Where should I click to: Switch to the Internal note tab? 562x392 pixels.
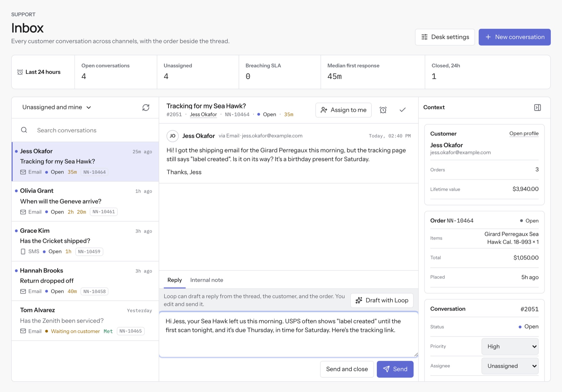[207, 280]
